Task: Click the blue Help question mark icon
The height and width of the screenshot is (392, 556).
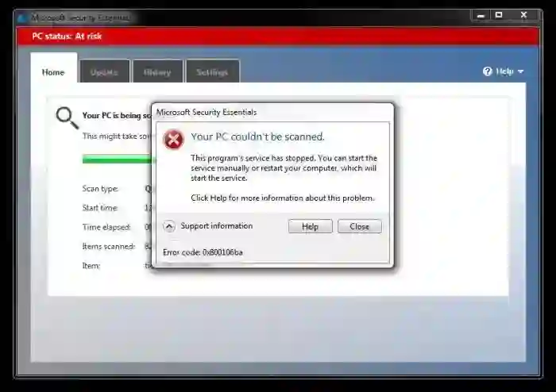Action: (488, 71)
